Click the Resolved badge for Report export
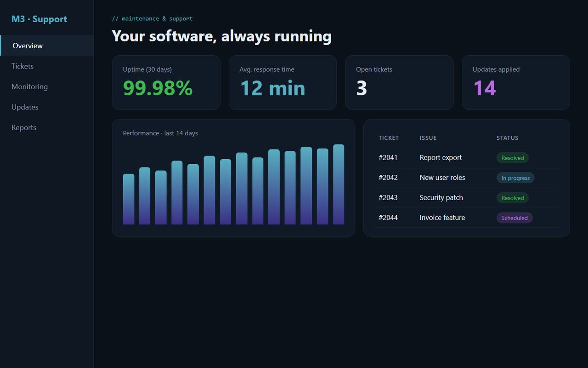Screen dimensions: 588x368 click(x=513, y=158)
